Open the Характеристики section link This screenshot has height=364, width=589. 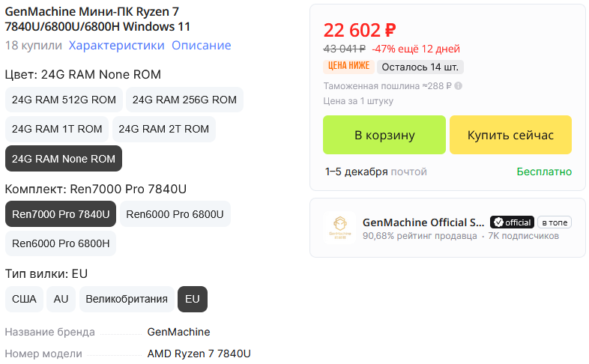[116, 45]
